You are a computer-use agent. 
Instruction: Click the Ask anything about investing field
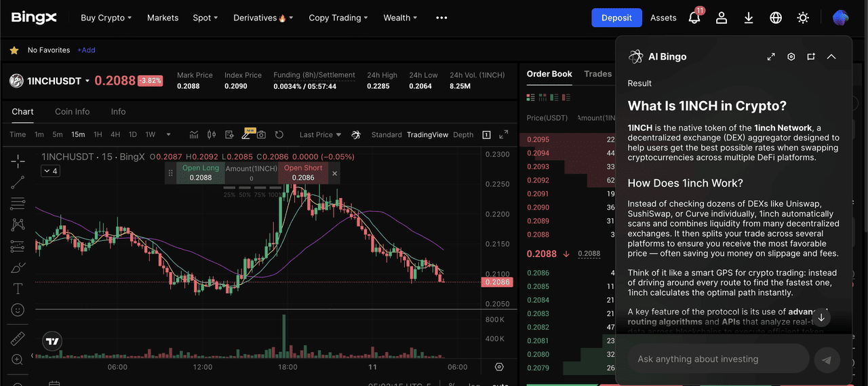pos(717,359)
